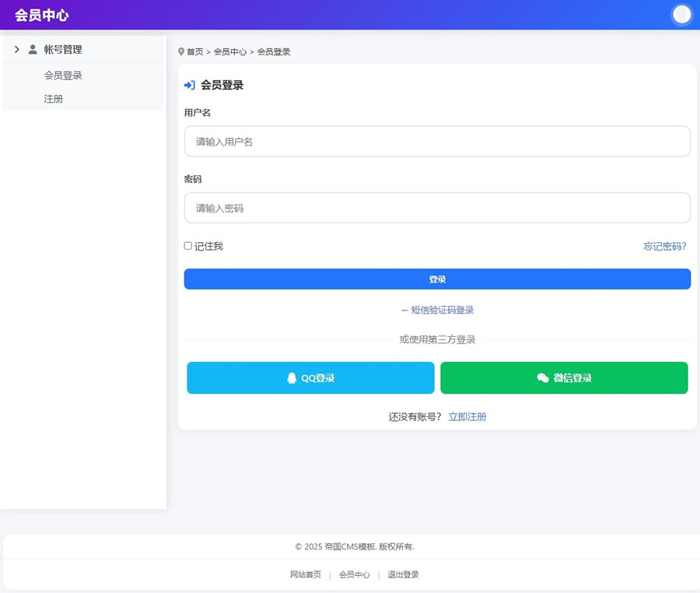Click the circular avatar icon in the top bar
This screenshot has height=593, width=700.
point(681,15)
